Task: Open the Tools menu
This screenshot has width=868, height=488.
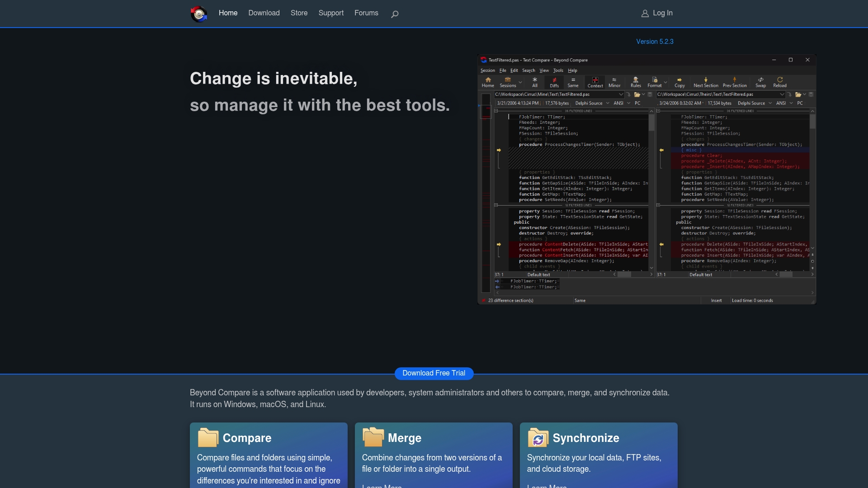Action: point(558,70)
